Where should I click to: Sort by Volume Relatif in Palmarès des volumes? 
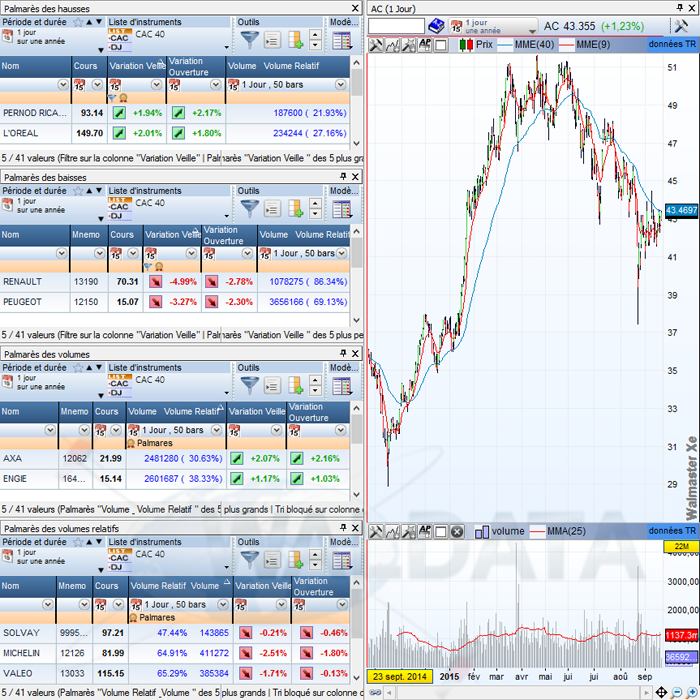tap(192, 412)
